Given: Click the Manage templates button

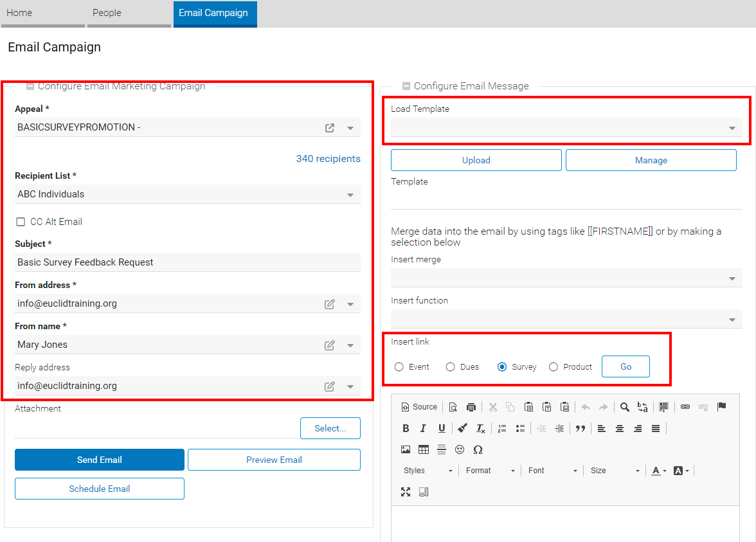Looking at the screenshot, I should (x=651, y=160).
